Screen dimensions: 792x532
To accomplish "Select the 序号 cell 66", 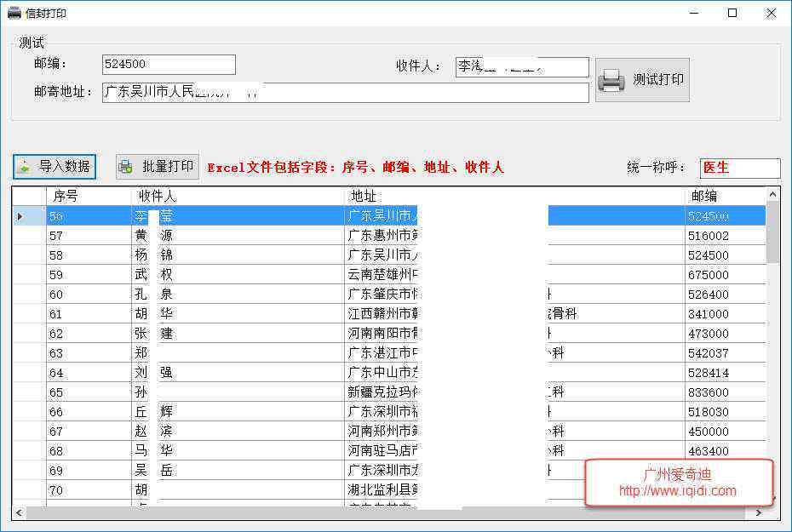I will [89, 412].
